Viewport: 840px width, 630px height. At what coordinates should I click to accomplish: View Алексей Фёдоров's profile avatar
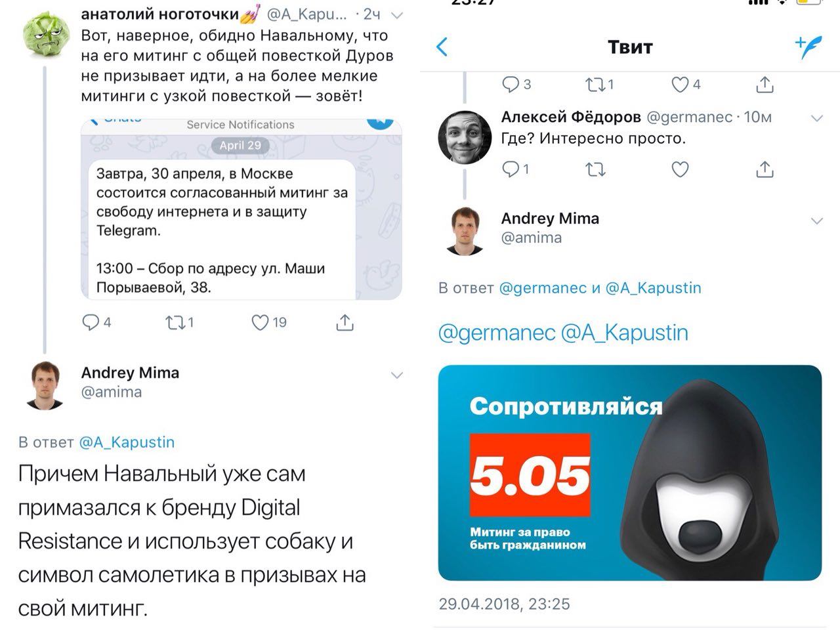click(465, 136)
